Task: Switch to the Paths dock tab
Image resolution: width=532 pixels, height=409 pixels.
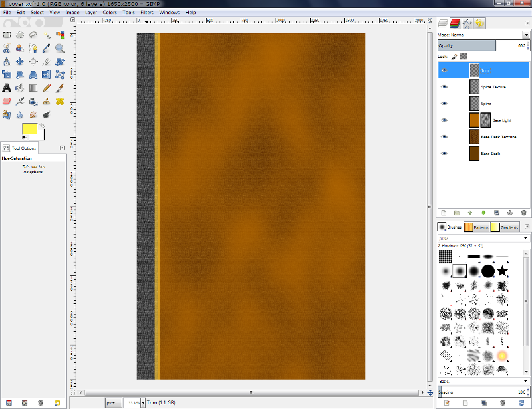Action: point(467,23)
